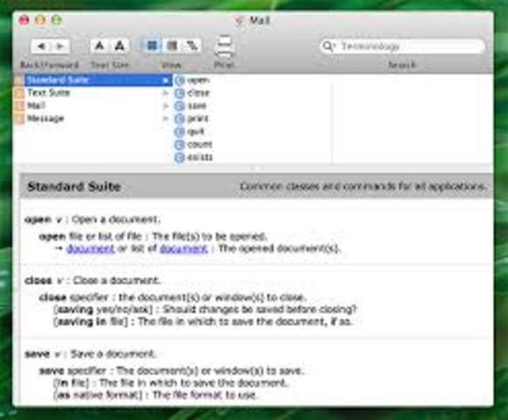Click the Mail suite icon
Image resolution: width=508 pixels, height=420 pixels.
[x=19, y=106]
